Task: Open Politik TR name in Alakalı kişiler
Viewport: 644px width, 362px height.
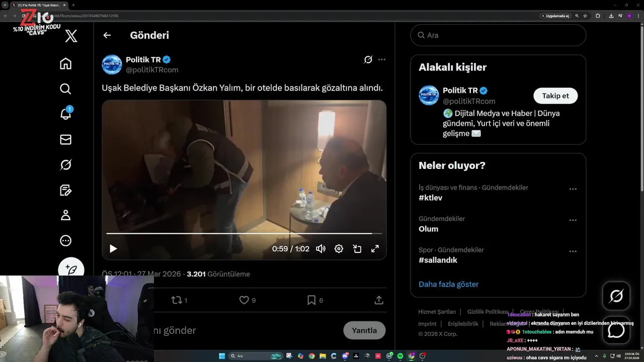Action: [x=460, y=90]
